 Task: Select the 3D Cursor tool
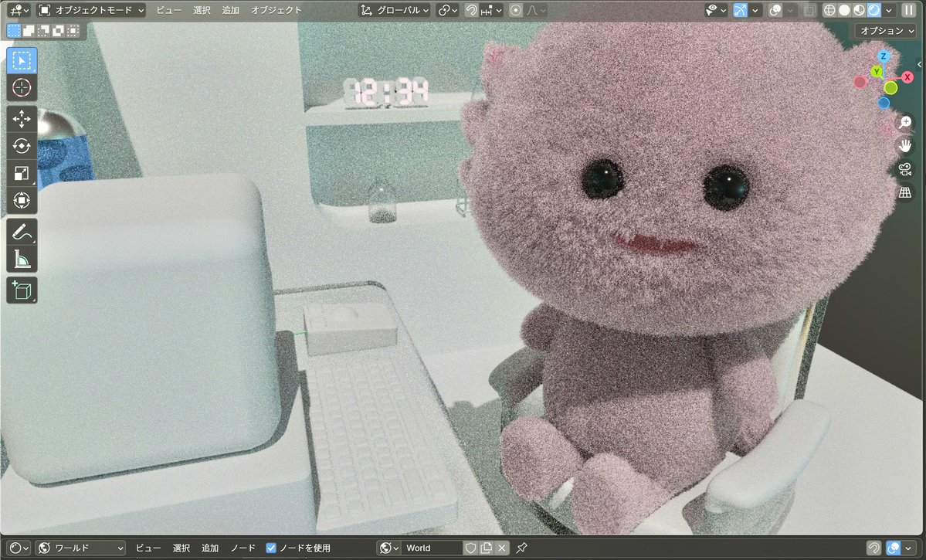[22, 87]
